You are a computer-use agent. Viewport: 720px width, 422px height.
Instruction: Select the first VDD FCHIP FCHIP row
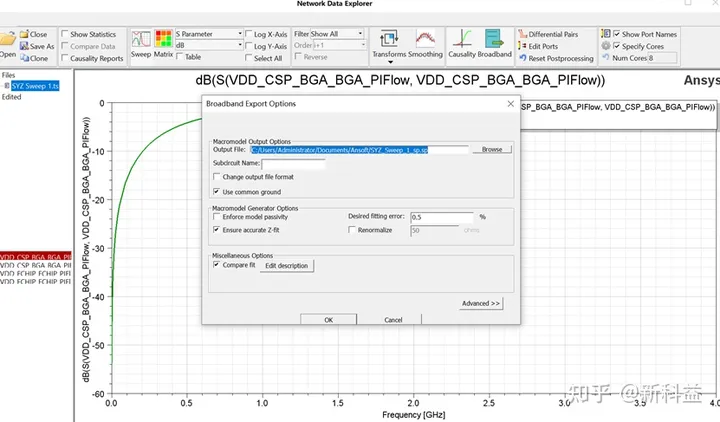pyautogui.click(x=36, y=273)
